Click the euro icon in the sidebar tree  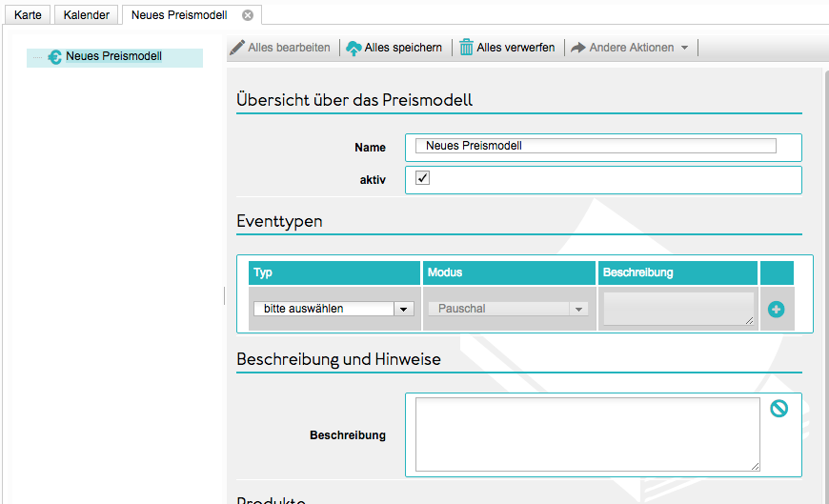point(54,57)
